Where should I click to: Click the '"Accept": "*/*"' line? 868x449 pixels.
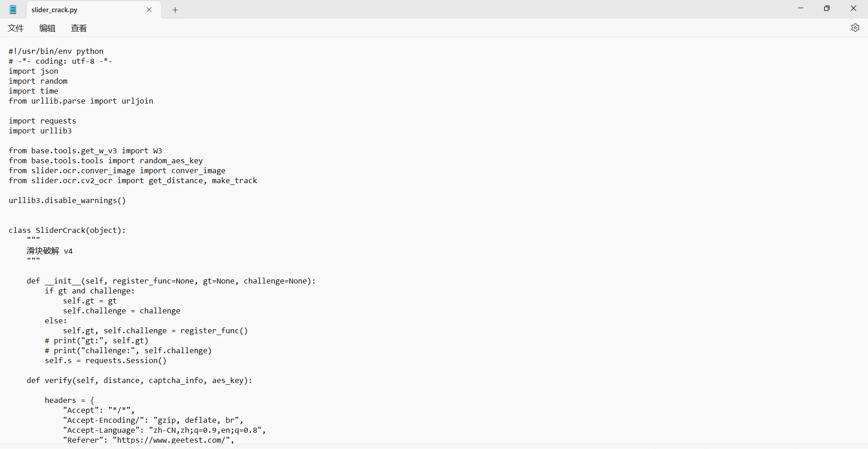99,410
